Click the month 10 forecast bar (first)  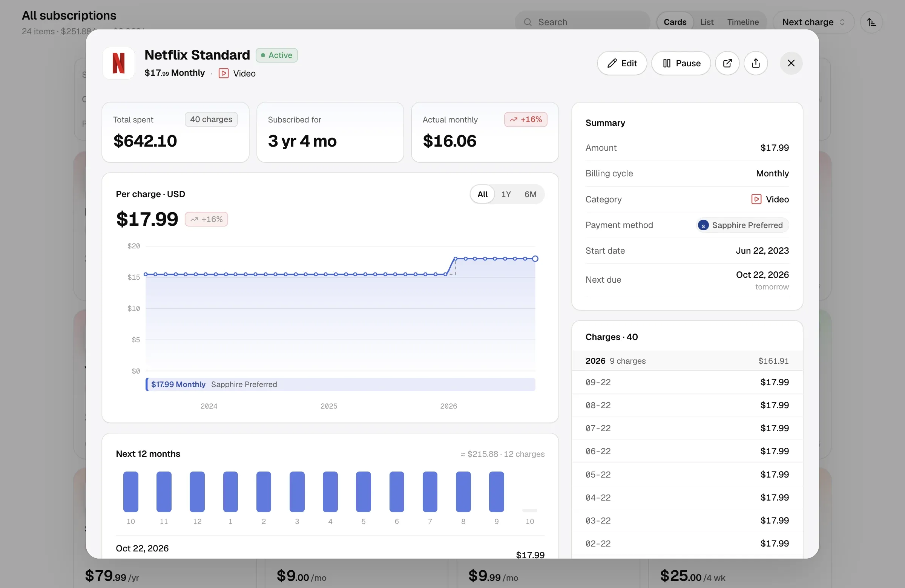130,492
